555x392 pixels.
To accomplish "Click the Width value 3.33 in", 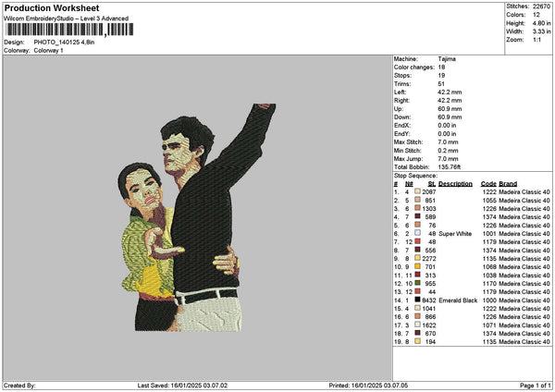I will point(541,31).
